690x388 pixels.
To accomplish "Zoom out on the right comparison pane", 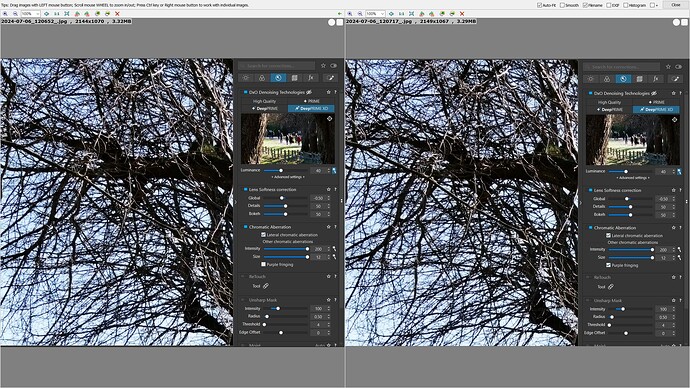I will (360, 14).
